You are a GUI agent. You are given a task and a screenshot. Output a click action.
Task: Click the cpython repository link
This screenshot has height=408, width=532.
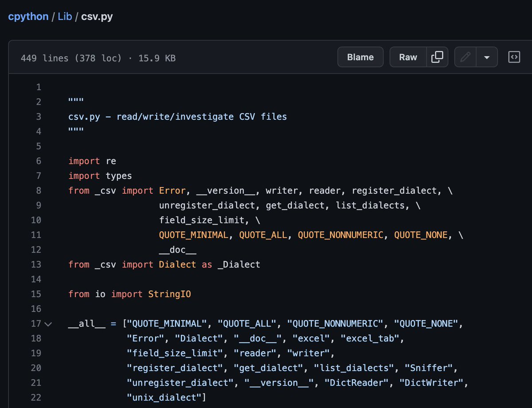(x=28, y=16)
